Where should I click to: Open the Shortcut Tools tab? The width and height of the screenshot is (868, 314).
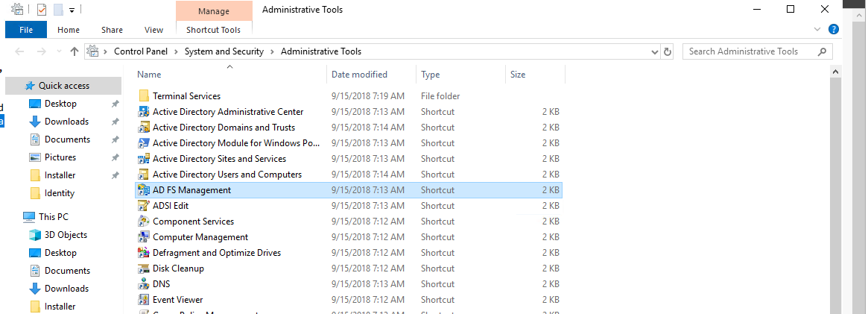pos(214,30)
